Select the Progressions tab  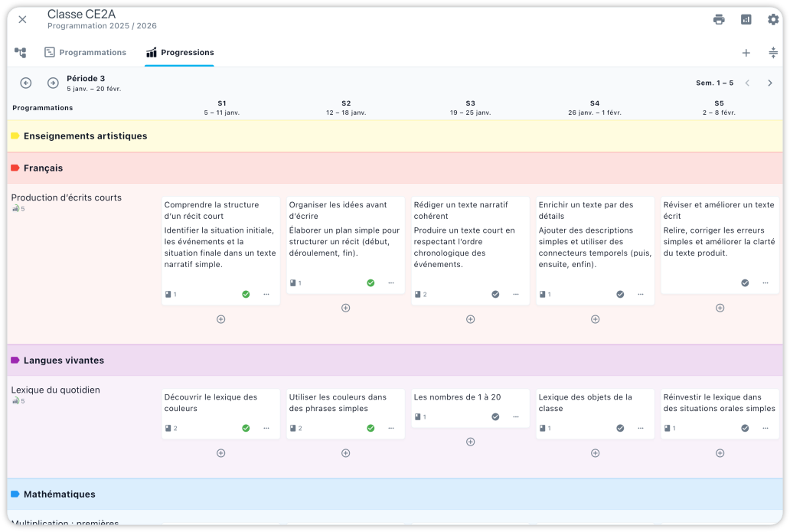tap(180, 53)
